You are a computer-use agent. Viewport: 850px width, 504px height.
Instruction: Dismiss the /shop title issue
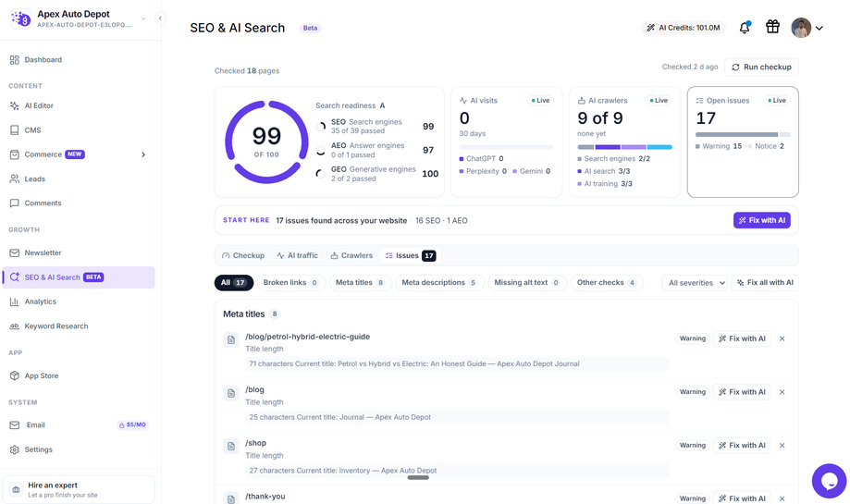point(782,446)
